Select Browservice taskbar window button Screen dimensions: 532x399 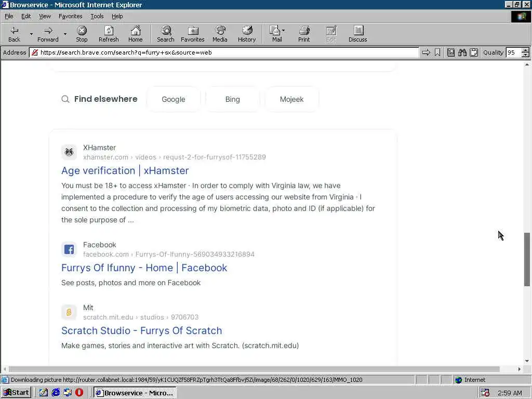[x=135, y=393]
